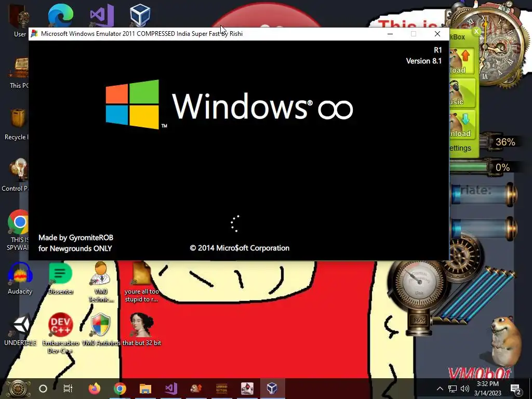Click the steampunk Start button
This screenshot has height=399, width=532.
[18, 389]
